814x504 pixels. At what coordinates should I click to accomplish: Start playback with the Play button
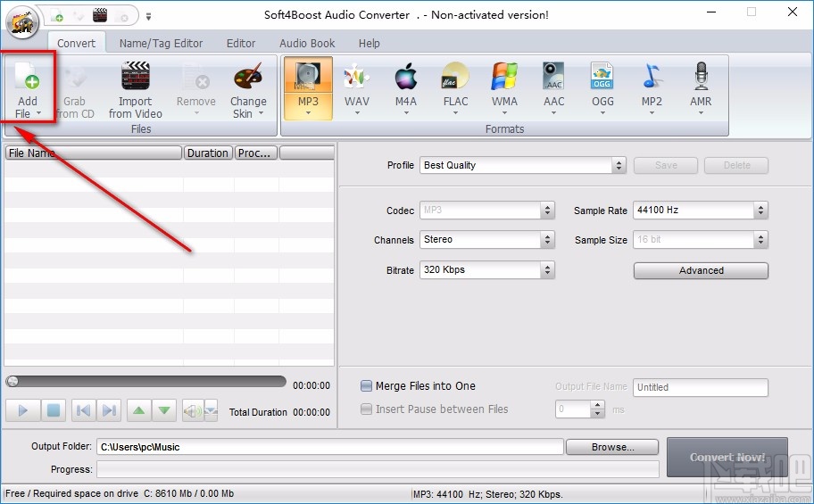click(x=22, y=410)
